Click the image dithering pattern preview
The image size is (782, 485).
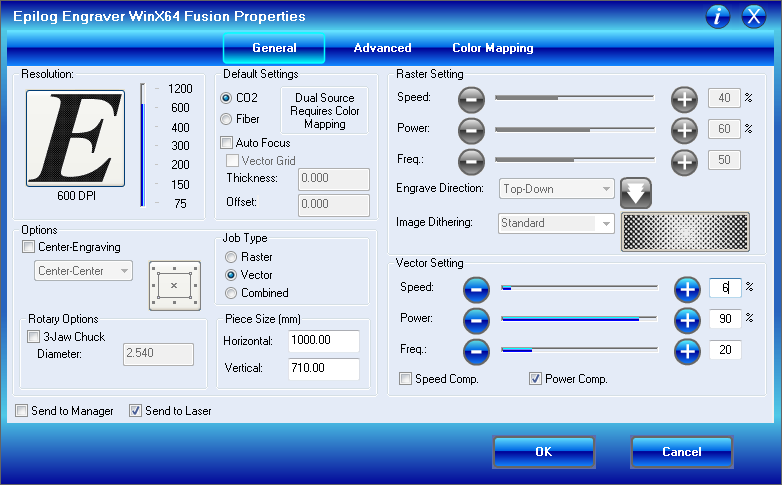685,232
